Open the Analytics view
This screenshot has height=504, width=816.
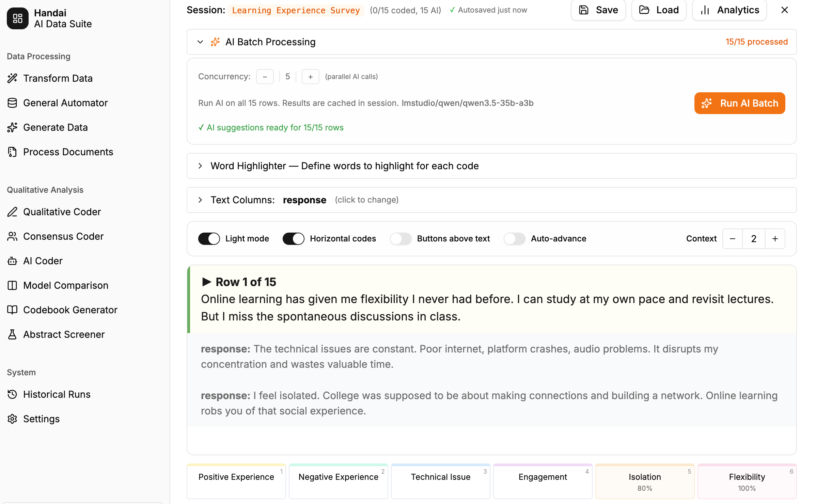click(x=729, y=10)
